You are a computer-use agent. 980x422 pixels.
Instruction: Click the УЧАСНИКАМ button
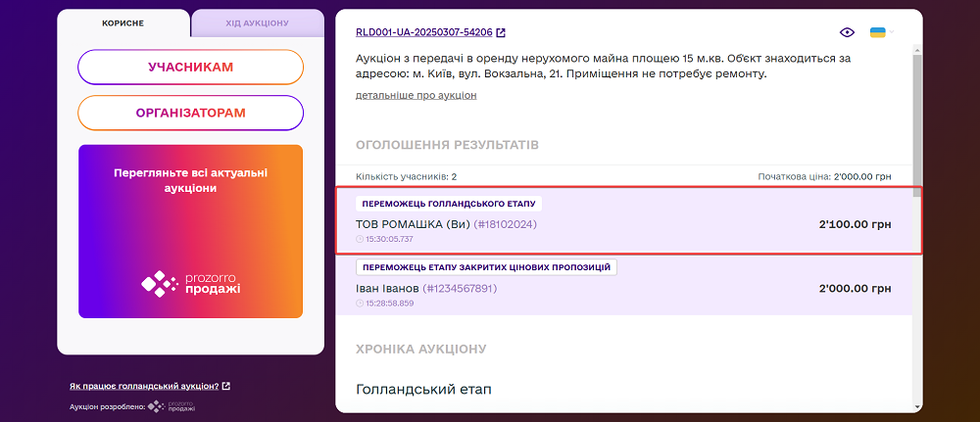[190, 67]
